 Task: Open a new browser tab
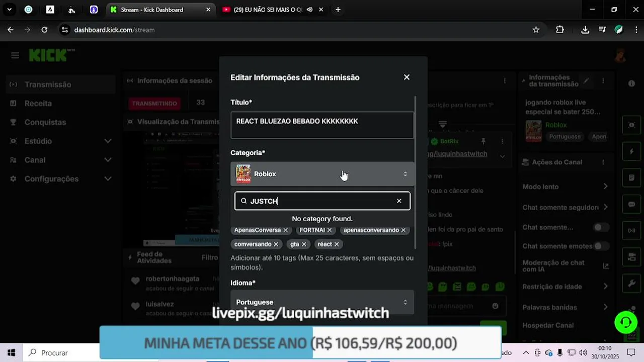338,10
